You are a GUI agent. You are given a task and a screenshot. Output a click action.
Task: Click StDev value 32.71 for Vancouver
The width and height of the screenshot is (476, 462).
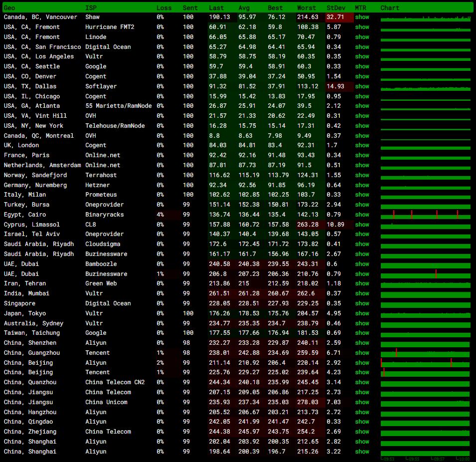click(335, 17)
